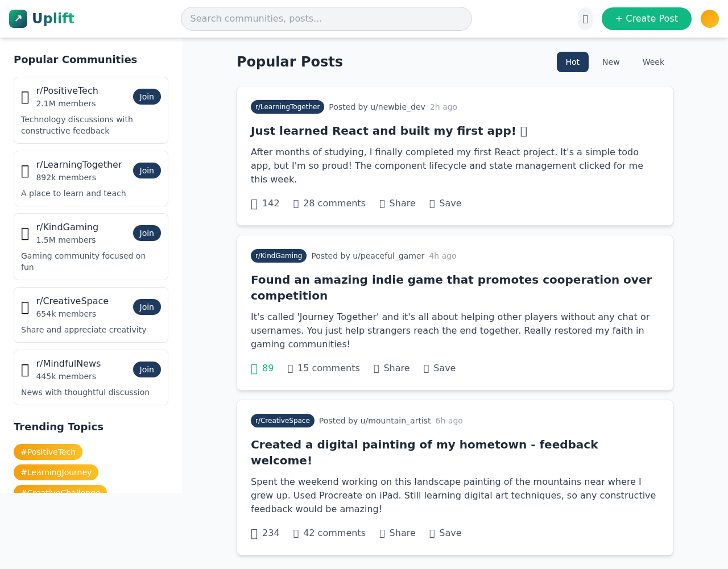The height and width of the screenshot is (569, 728).
Task: Toggle Join for r/KindGaming
Action: pyautogui.click(x=147, y=232)
